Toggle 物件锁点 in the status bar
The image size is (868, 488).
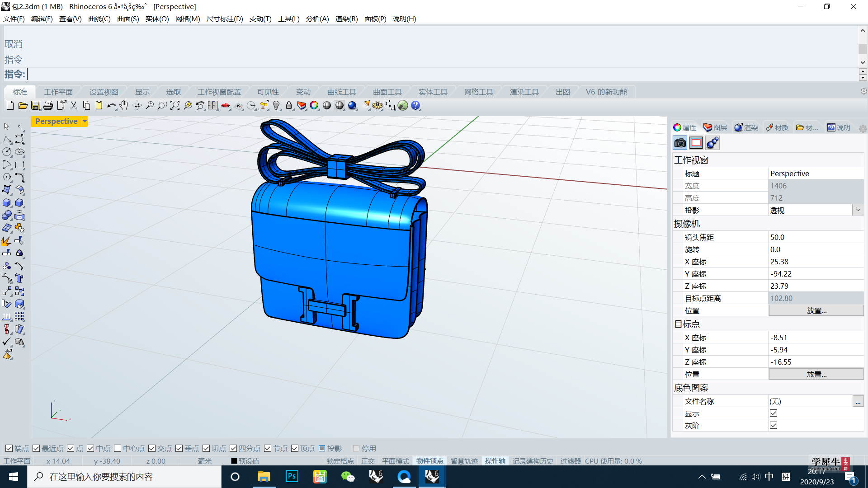pyautogui.click(x=430, y=461)
